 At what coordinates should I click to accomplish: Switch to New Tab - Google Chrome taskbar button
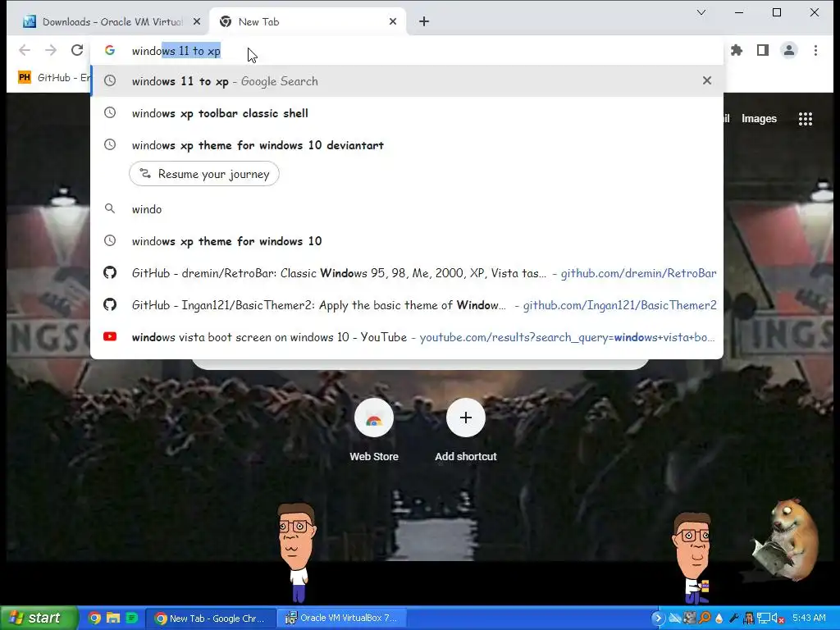click(211, 619)
